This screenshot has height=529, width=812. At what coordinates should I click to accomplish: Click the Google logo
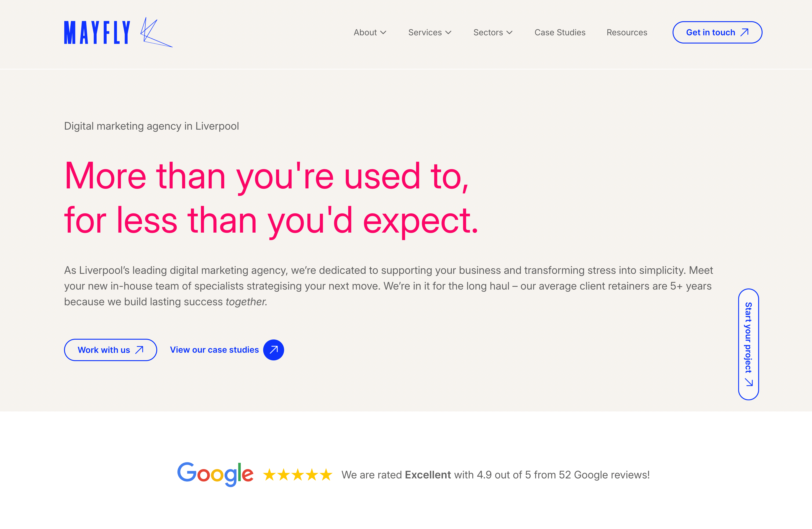pyautogui.click(x=215, y=474)
